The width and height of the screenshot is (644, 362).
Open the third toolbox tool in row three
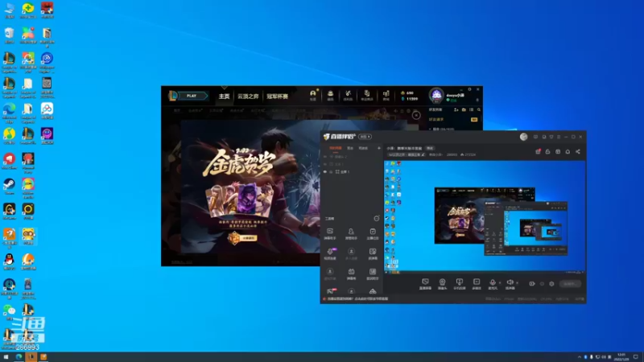[x=373, y=274]
